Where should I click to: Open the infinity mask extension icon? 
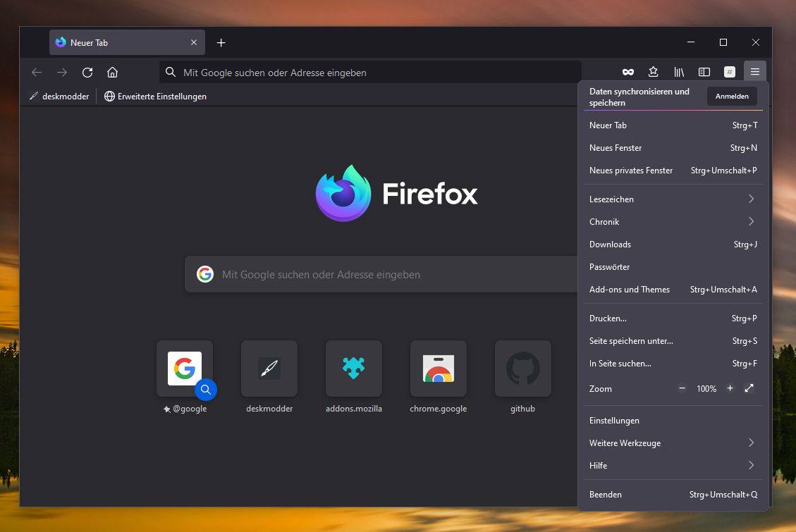point(628,72)
